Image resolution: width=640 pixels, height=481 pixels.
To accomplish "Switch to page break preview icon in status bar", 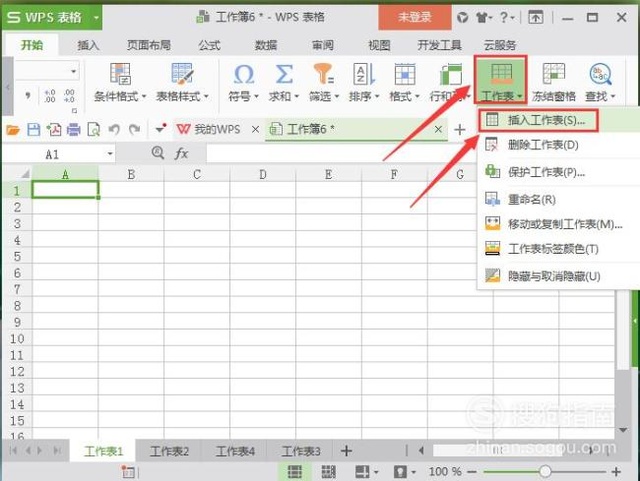I will tap(328, 472).
